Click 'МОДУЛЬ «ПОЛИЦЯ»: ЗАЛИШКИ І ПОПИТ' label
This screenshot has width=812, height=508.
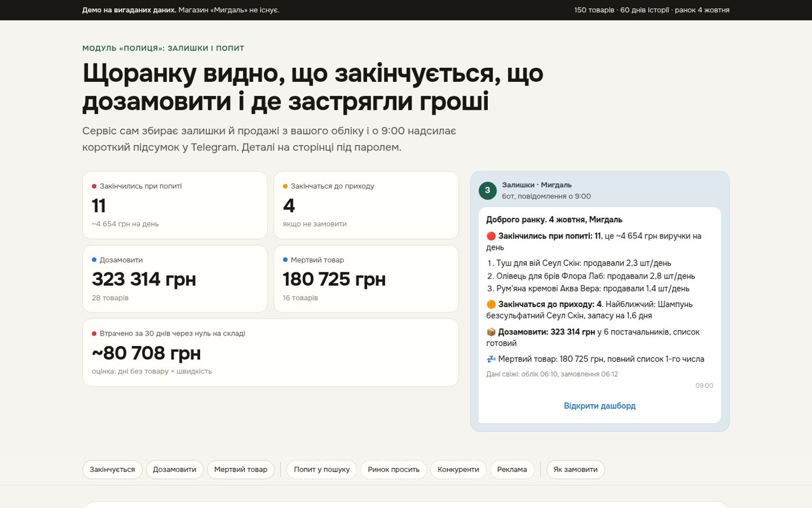[163, 48]
